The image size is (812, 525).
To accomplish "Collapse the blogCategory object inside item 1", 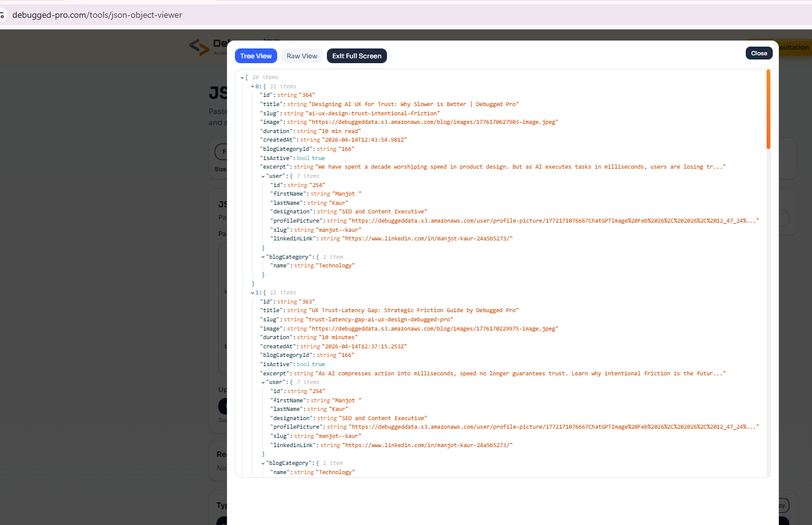I will (262, 462).
